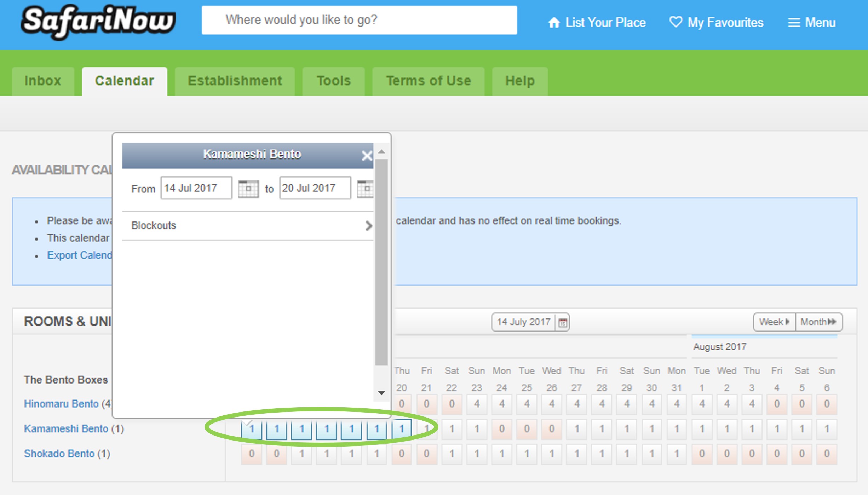Advance calendar with the Month button
The image size is (868, 495).
click(818, 322)
